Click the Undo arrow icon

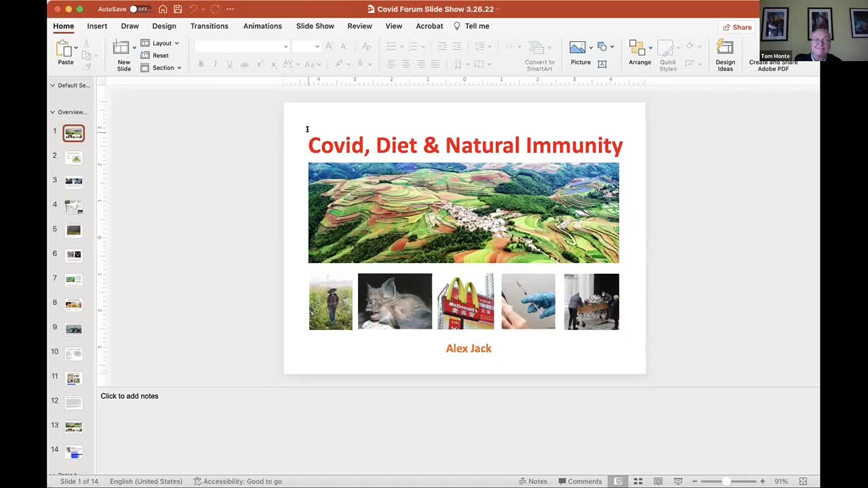pos(193,9)
